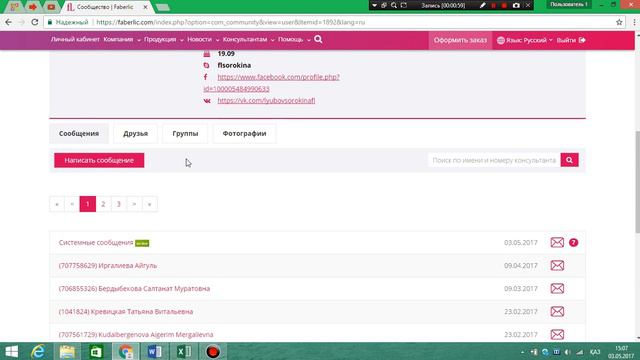The width and height of the screenshot is (640, 360).
Task: Click the magnifier search icon in pink navbar
Action: pos(318,39)
